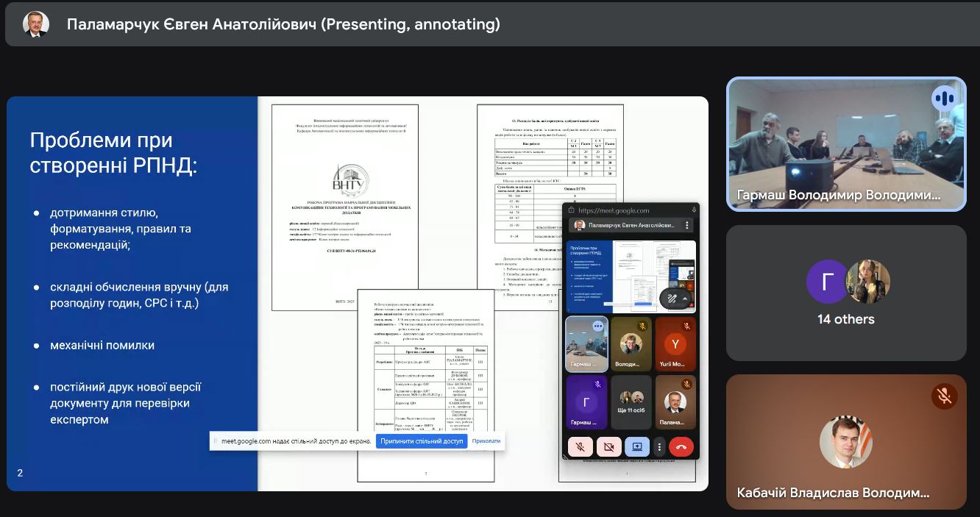The image size is (980, 517).
Task: Click the presenter avatar in the top bar
Action: 36,24
